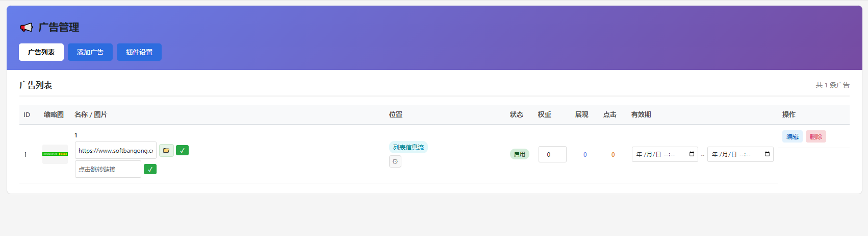Open start date calendar picker icon

pos(692,154)
